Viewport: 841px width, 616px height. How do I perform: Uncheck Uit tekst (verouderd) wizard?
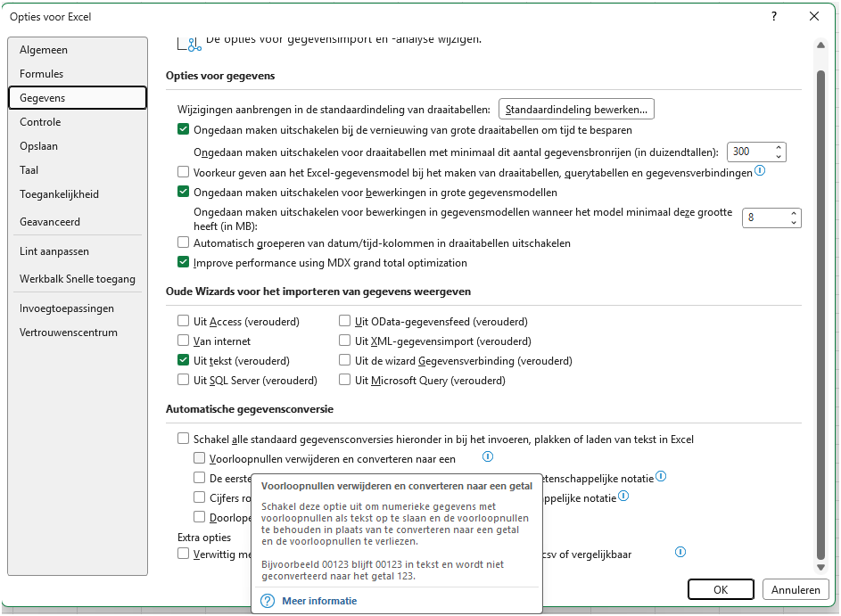[x=184, y=360]
